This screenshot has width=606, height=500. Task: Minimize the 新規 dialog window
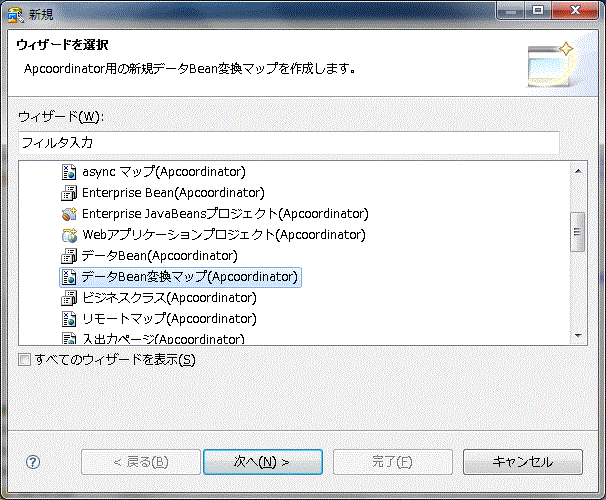(x=510, y=10)
